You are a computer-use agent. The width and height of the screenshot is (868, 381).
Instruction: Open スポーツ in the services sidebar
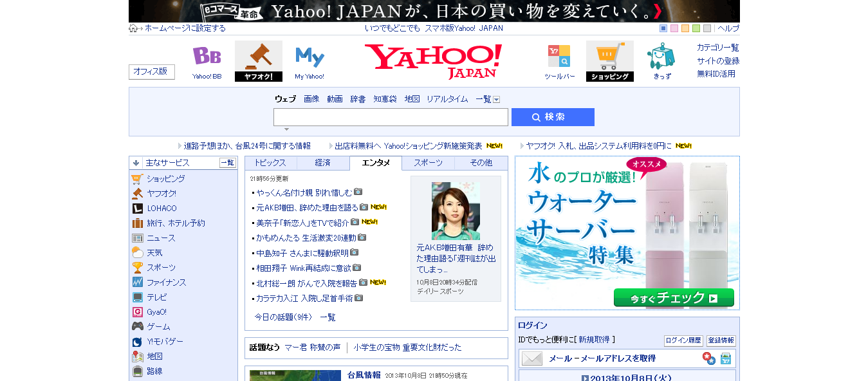161,268
